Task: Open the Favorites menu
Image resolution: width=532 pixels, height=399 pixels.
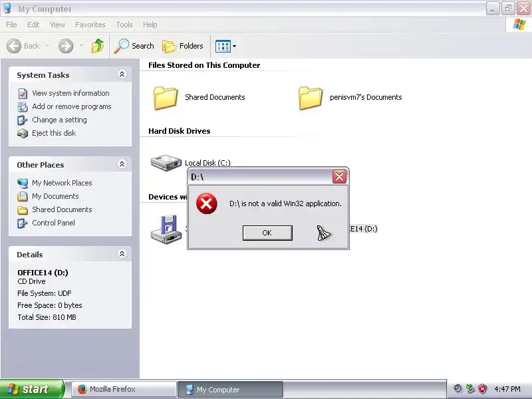Action: (x=90, y=25)
